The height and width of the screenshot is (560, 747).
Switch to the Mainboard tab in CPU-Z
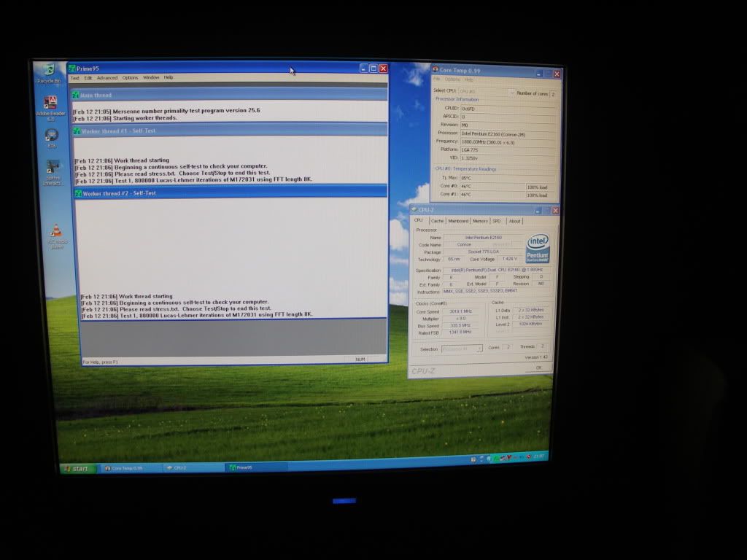click(458, 221)
